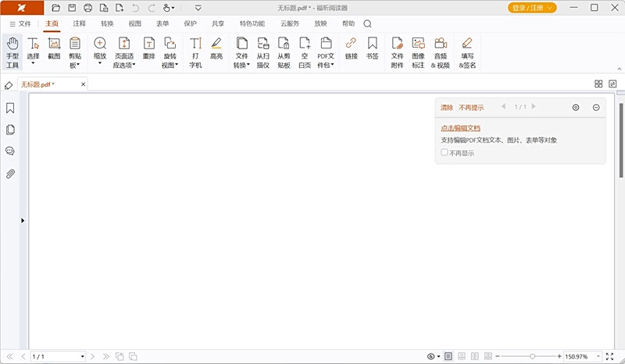Enable facing pages view in status bar
Image resolution: width=625 pixels, height=364 pixels.
(473, 356)
